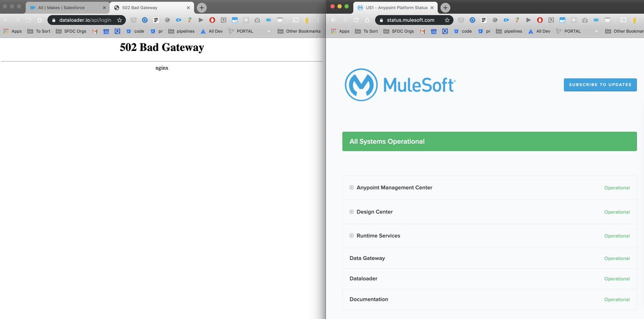Open Apps bookmark in MuleSoft status window
Screen dimensions: 644x319
[340, 31]
